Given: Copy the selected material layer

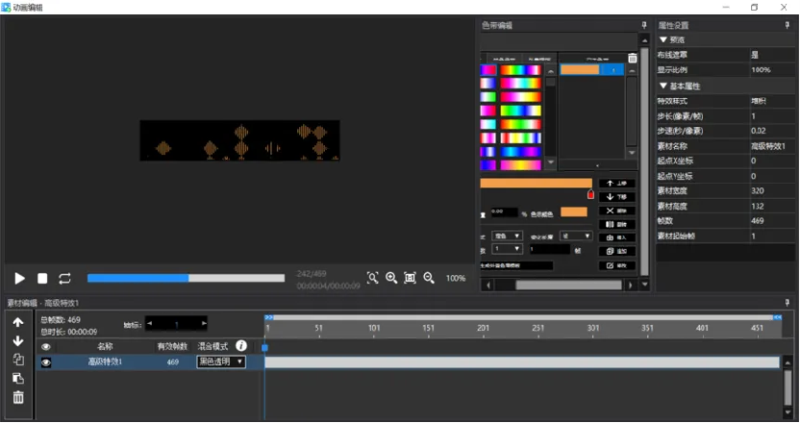Looking at the screenshot, I should click(x=18, y=359).
